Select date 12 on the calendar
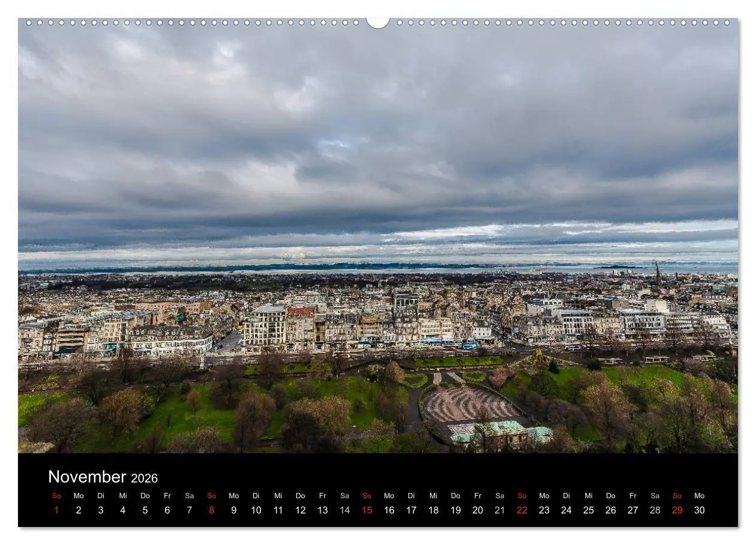Screen dimensions: 756x545 (301, 510)
